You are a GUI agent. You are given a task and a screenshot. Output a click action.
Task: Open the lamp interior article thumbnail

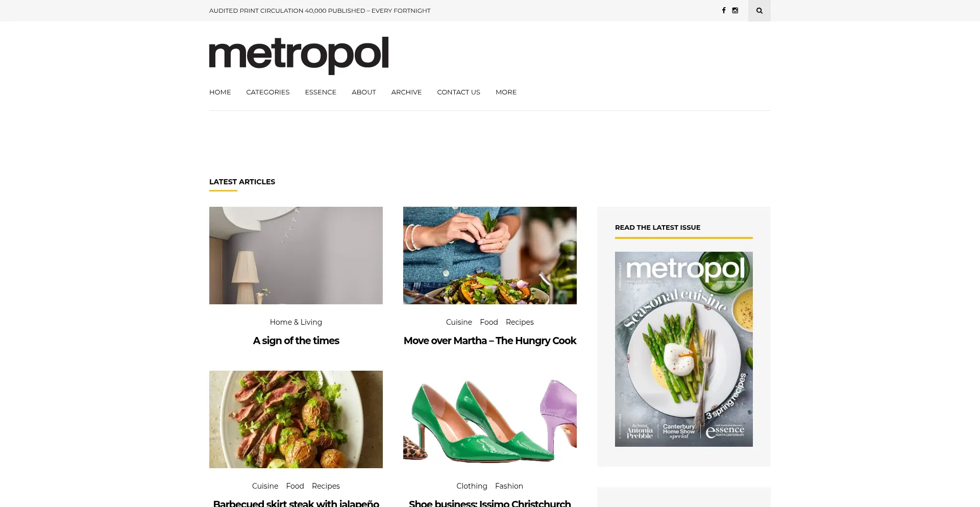296,255
